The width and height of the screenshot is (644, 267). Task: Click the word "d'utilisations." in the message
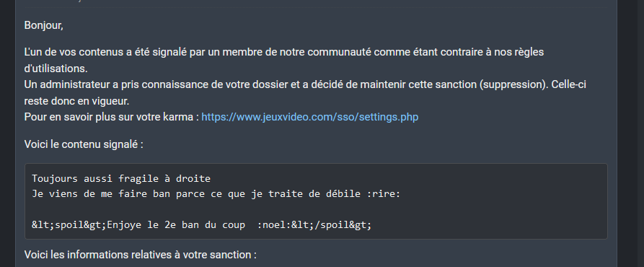pyautogui.click(x=56, y=68)
